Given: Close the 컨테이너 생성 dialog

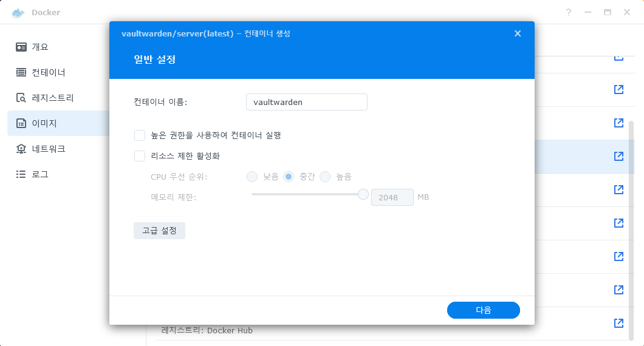Looking at the screenshot, I should pyautogui.click(x=518, y=33).
